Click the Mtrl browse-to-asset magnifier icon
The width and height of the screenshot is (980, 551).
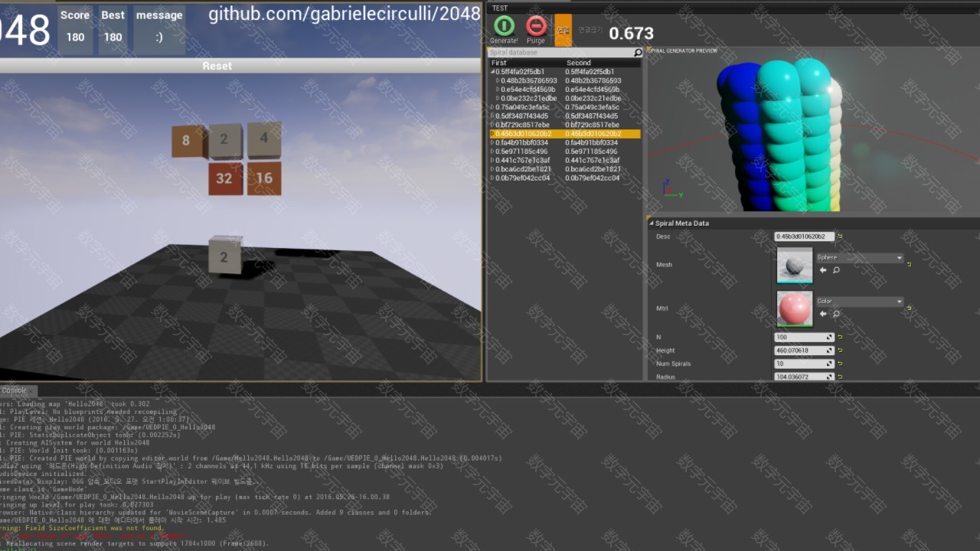(x=836, y=314)
